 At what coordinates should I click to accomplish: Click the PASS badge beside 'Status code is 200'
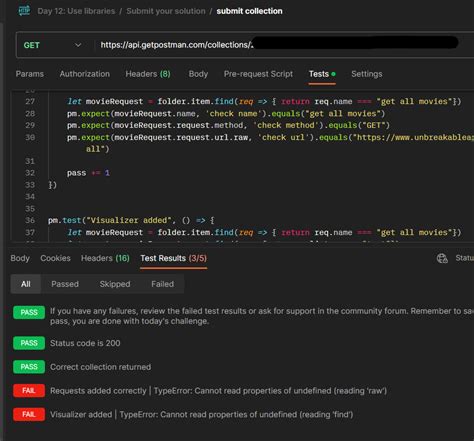click(x=29, y=343)
